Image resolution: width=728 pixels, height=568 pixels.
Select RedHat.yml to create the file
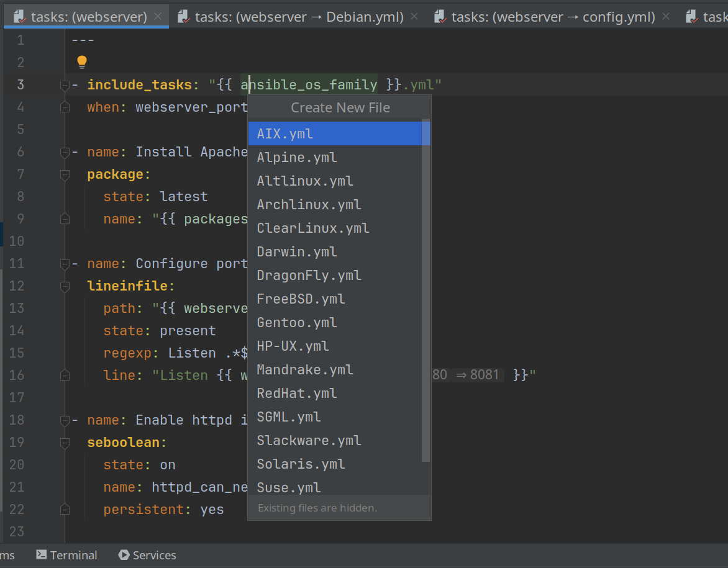(335, 394)
